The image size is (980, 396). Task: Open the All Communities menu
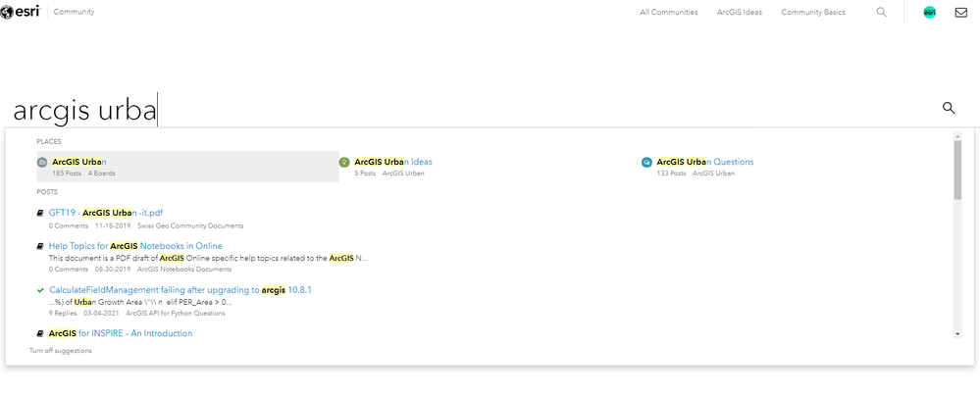(x=668, y=13)
